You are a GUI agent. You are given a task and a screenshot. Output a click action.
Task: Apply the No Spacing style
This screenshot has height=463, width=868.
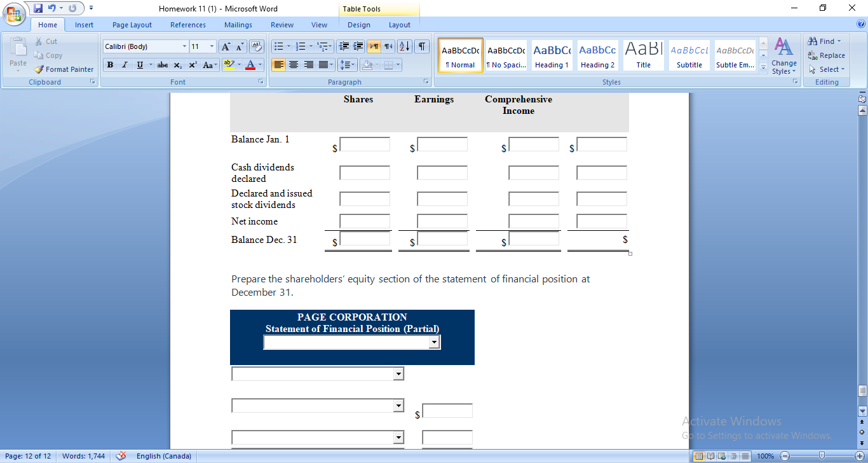point(506,55)
